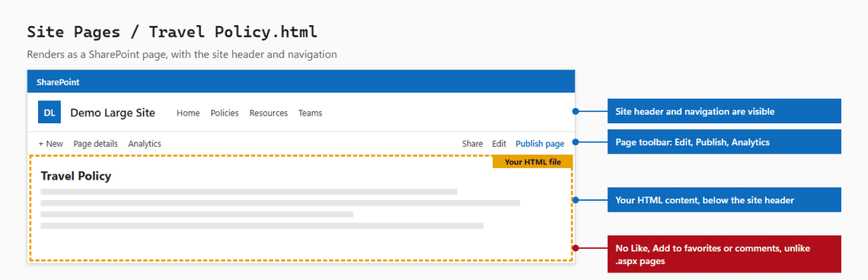Click the 'Site Pages / Travel Policy.html' title
This screenshot has height=280, width=868.
(172, 32)
